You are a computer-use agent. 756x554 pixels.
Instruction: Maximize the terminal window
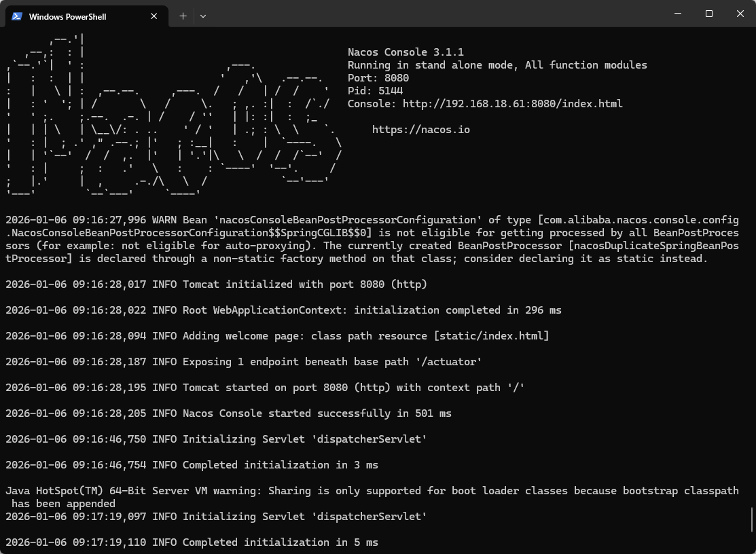click(x=708, y=14)
